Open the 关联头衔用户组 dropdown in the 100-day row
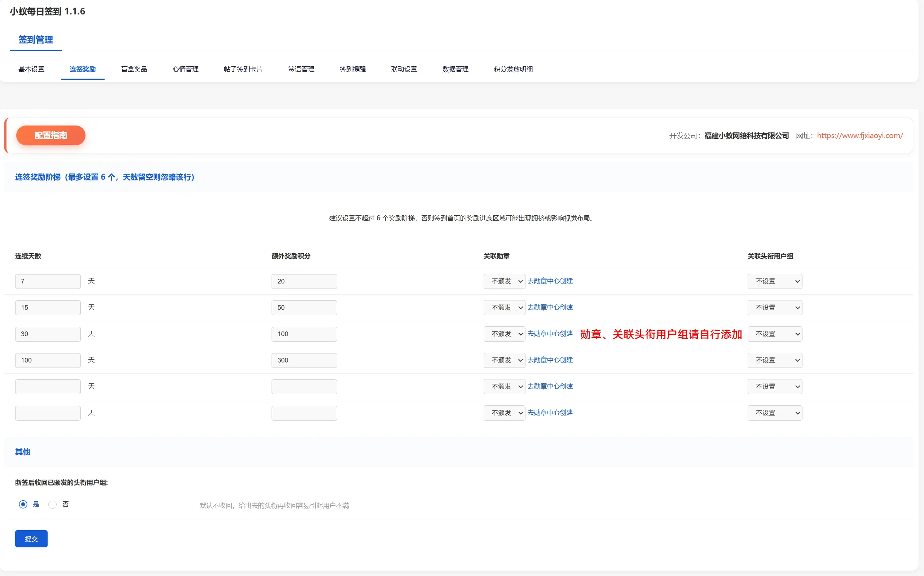924x576 pixels. click(x=775, y=360)
